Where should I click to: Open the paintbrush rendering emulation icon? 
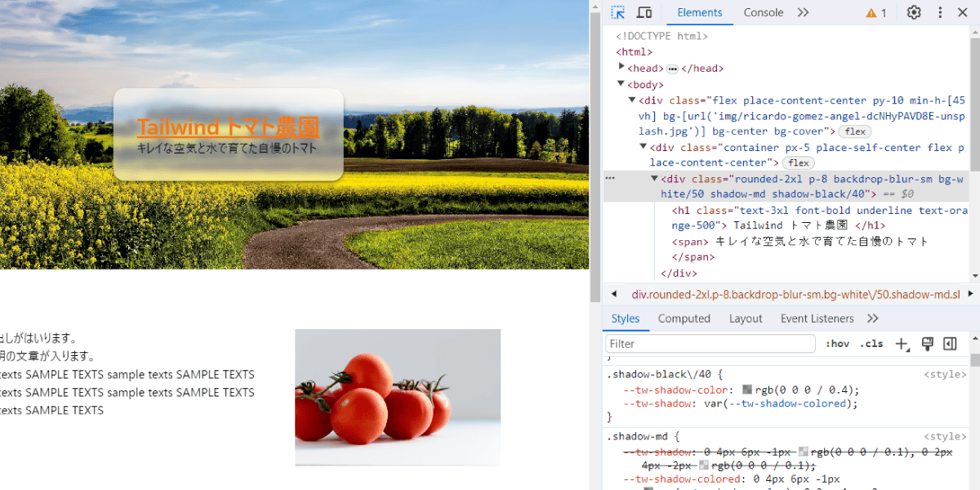point(927,344)
